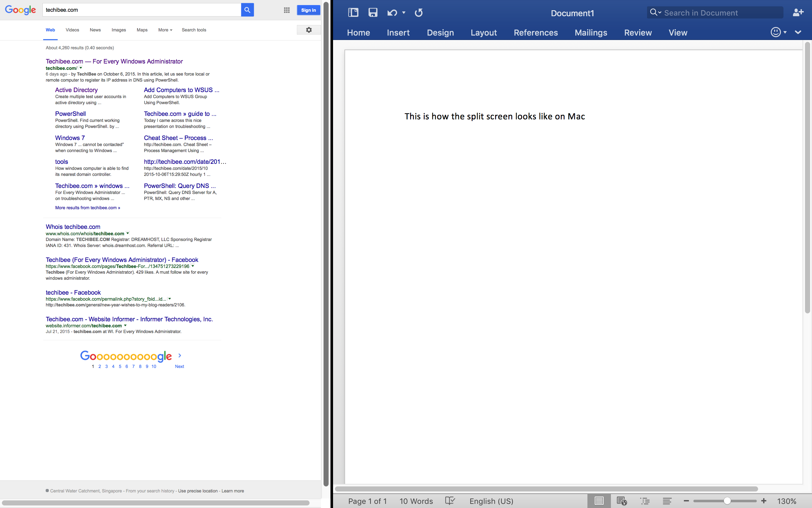Image resolution: width=812 pixels, height=508 pixels.
Task: Click the Word vertical scrollbar
Action: pos(807,177)
